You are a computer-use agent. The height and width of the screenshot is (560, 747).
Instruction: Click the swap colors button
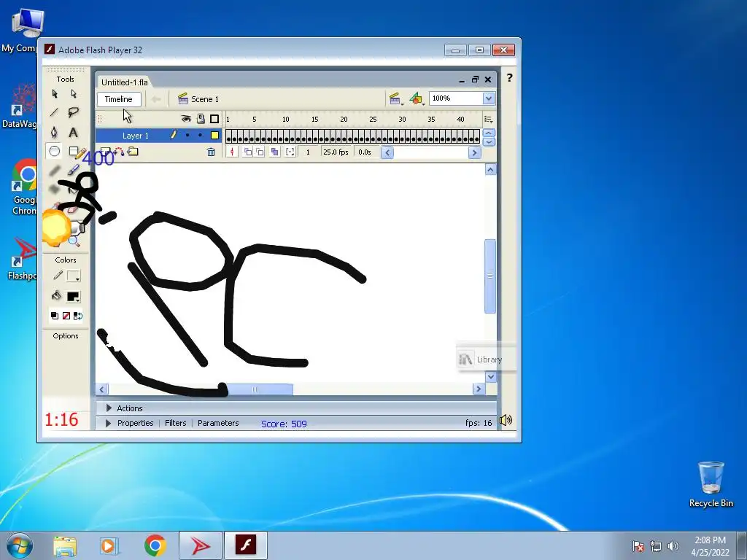click(x=78, y=316)
